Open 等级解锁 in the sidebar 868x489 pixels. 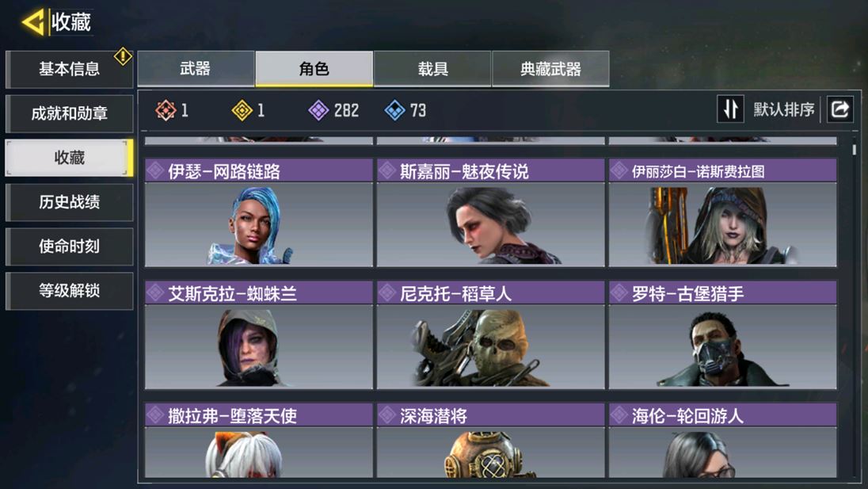[69, 291]
